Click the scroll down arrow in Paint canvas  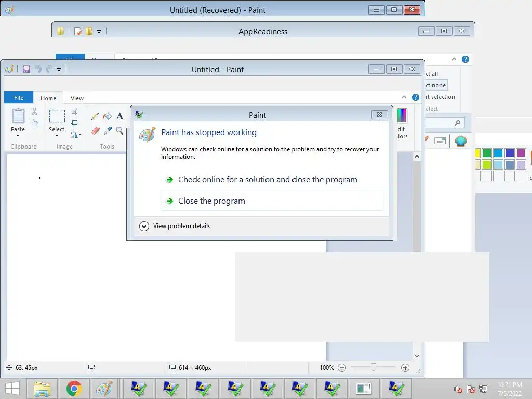417,356
